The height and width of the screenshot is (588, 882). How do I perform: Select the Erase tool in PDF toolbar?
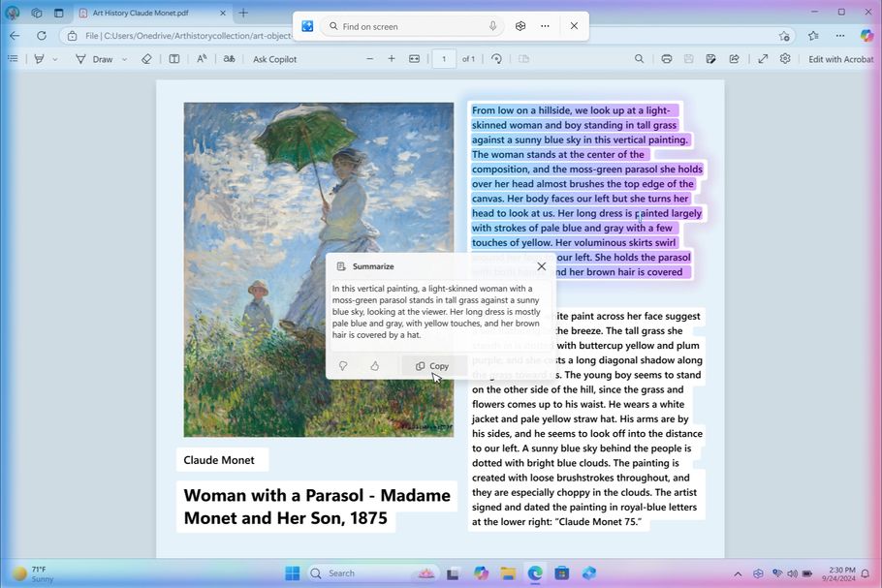[146, 59]
